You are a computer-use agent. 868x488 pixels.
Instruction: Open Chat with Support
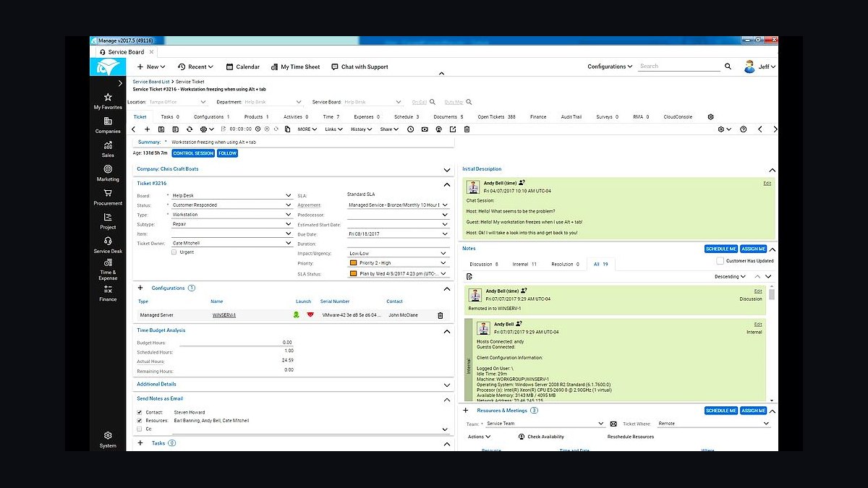359,67
